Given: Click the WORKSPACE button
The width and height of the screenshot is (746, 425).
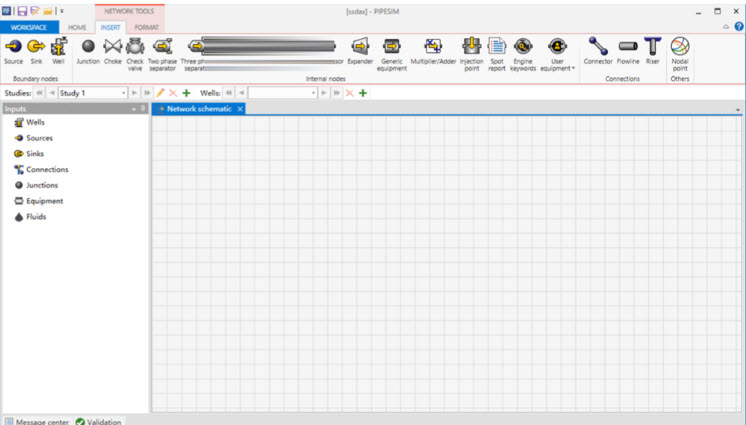Looking at the screenshot, I should point(29,27).
